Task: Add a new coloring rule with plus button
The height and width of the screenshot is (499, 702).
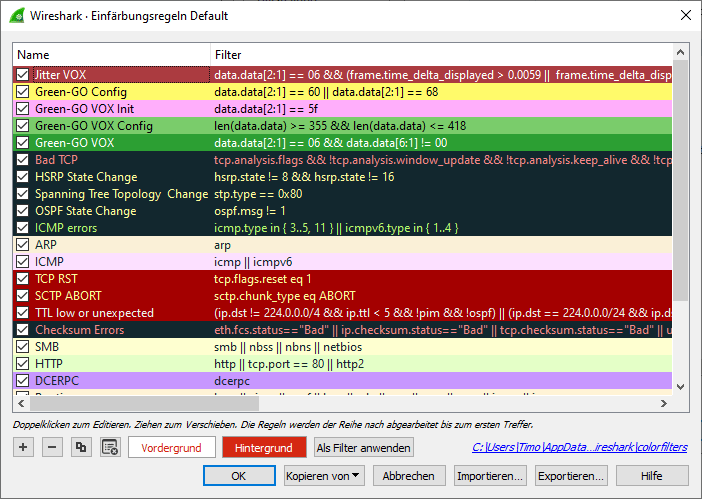Action: pyautogui.click(x=23, y=447)
